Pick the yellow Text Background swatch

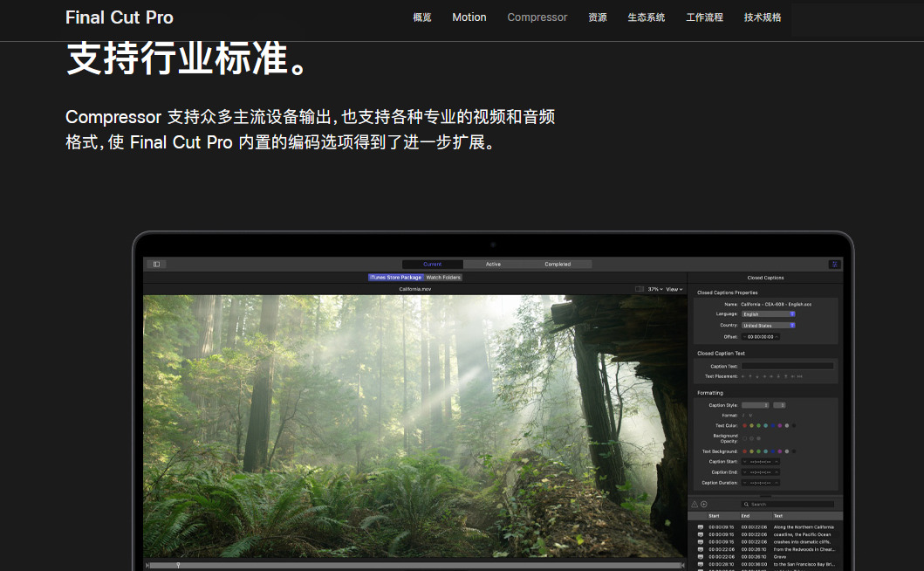(x=751, y=452)
